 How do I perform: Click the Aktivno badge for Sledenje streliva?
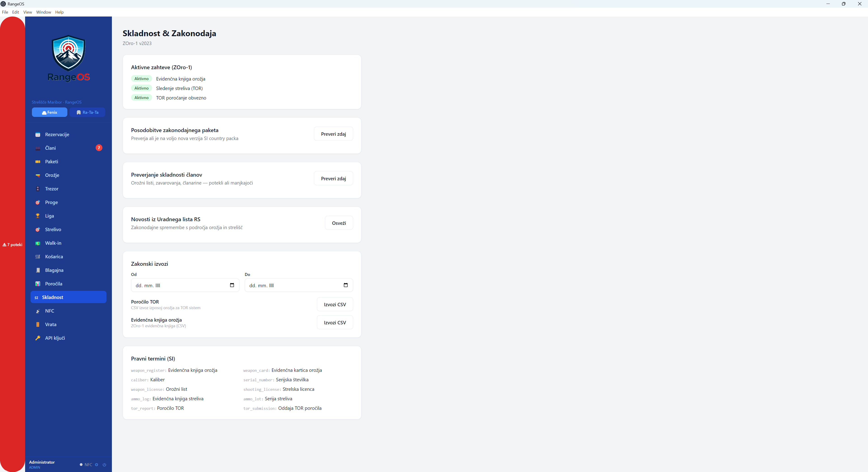[x=141, y=88]
